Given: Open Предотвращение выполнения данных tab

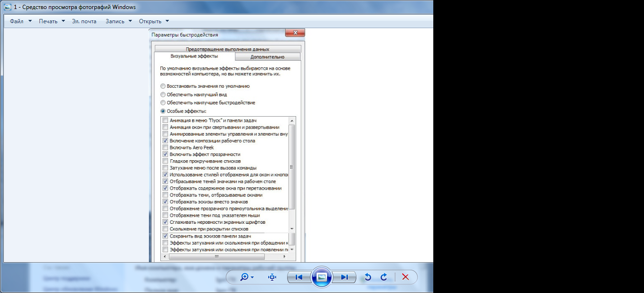Looking at the screenshot, I should tap(228, 49).
